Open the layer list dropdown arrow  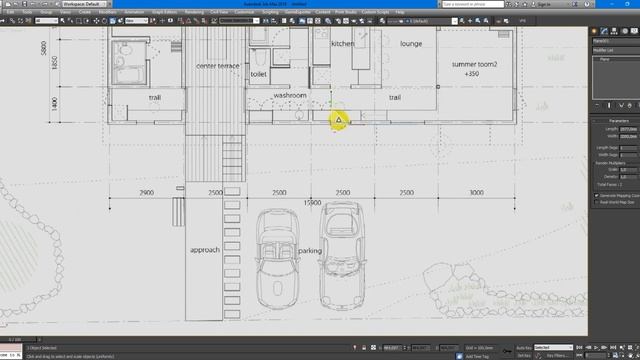click(455, 21)
